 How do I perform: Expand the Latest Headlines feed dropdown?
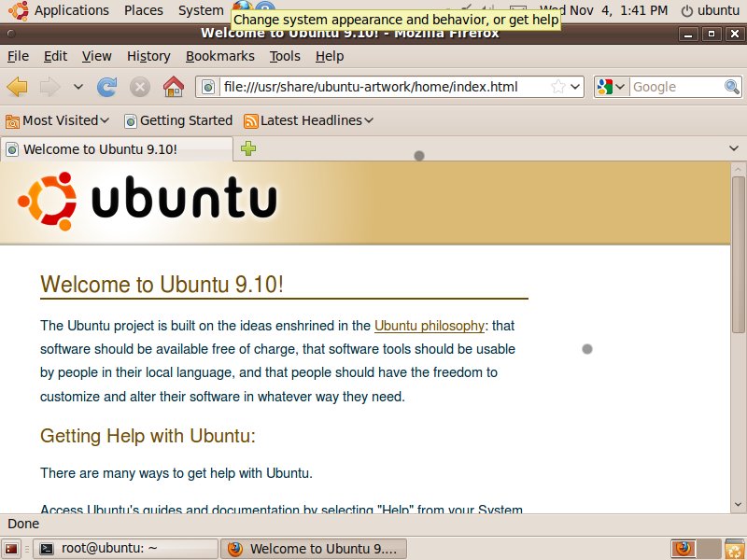[309, 120]
